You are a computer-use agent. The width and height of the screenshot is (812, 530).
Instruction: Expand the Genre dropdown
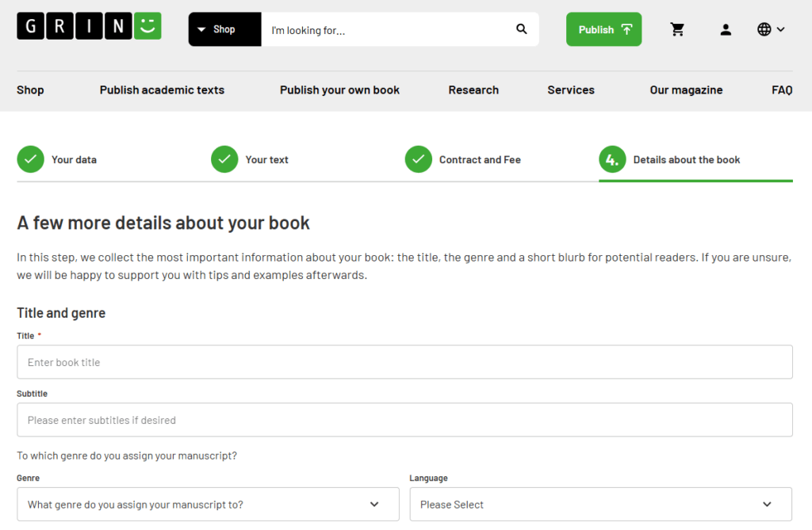coord(208,505)
